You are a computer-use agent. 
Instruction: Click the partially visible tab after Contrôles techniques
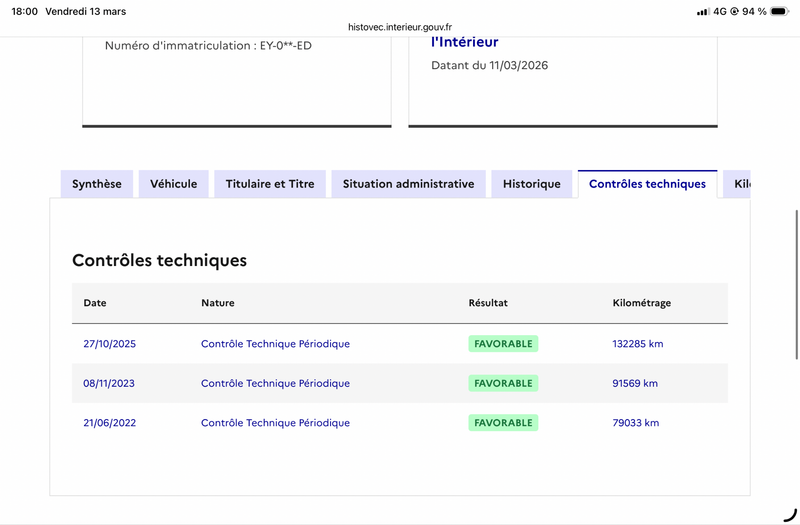[738, 184]
